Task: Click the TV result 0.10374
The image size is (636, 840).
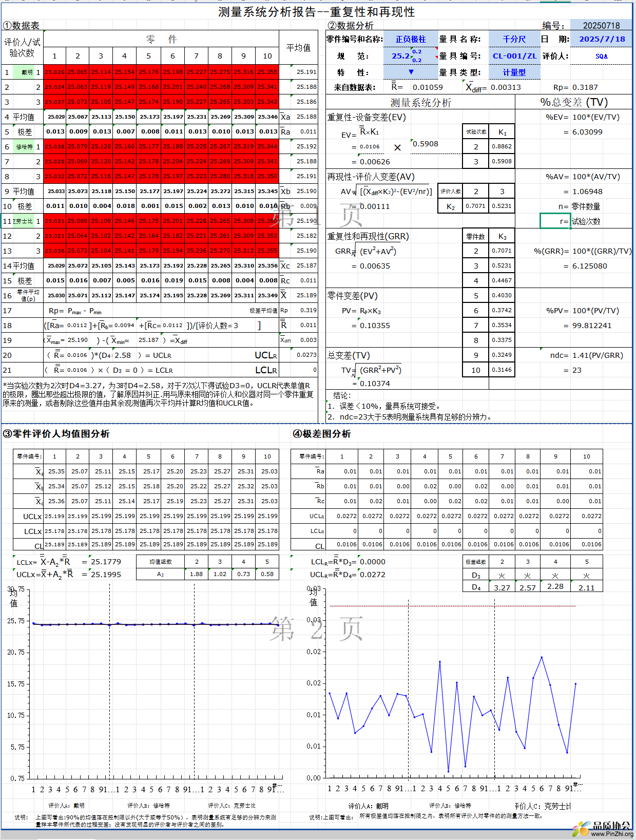Action: 375,384
